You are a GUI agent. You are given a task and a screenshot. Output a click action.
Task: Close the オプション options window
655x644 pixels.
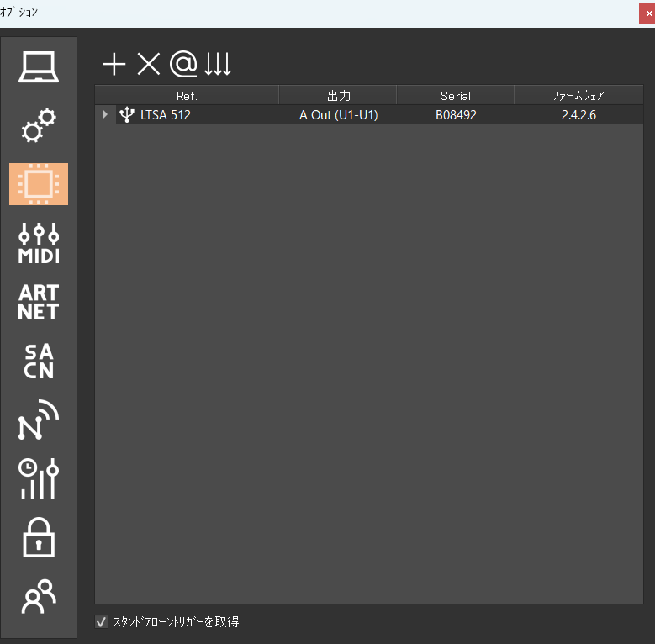(x=647, y=13)
